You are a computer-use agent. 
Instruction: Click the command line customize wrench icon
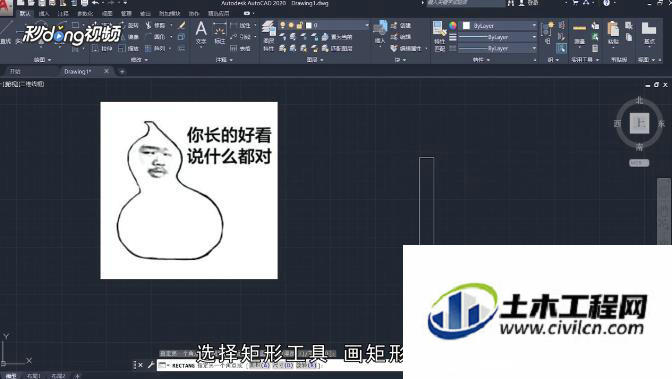[151, 365]
